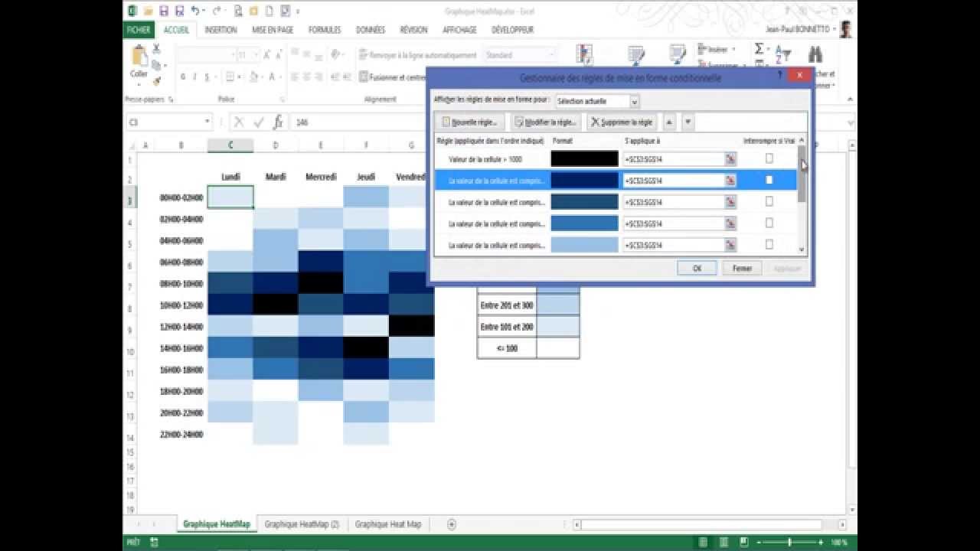Open the INSERTION ribbon tab
This screenshot has height=551, width=980.
pyautogui.click(x=220, y=30)
